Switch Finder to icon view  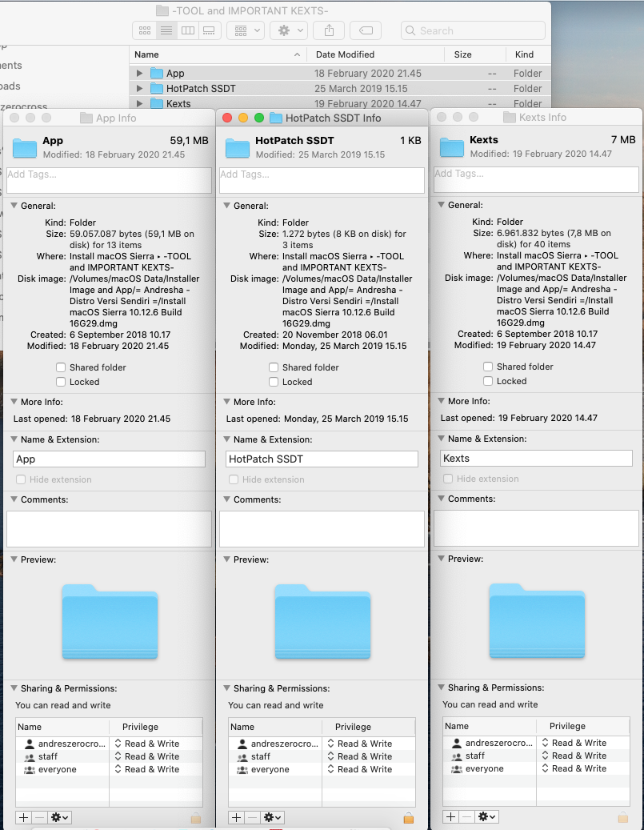pos(145,30)
